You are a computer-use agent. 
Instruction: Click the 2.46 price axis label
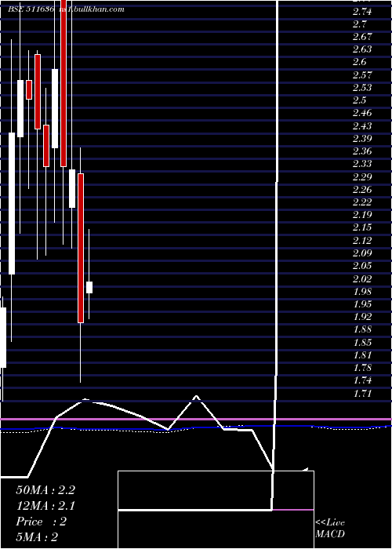pos(362,113)
